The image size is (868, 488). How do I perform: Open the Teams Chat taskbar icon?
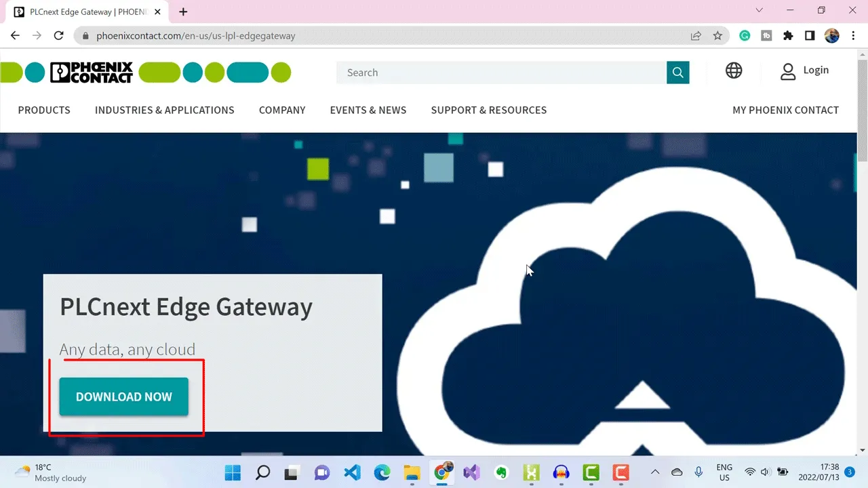click(x=321, y=472)
